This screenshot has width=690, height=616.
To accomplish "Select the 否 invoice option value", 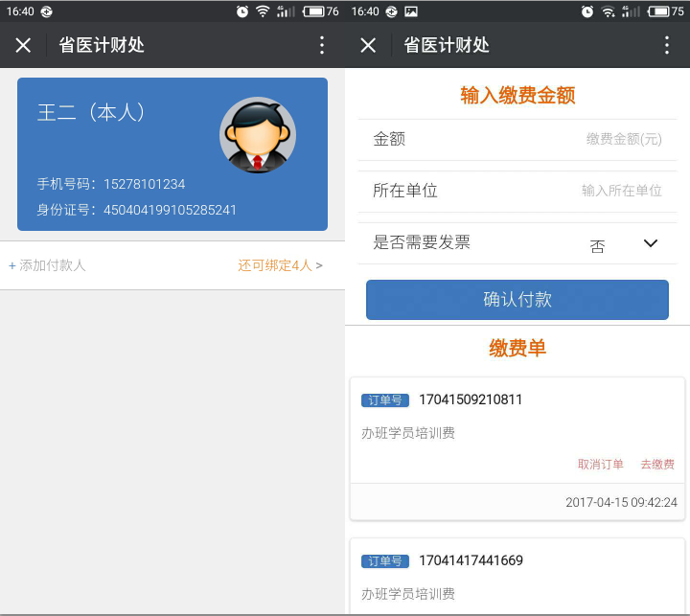I will (x=598, y=246).
